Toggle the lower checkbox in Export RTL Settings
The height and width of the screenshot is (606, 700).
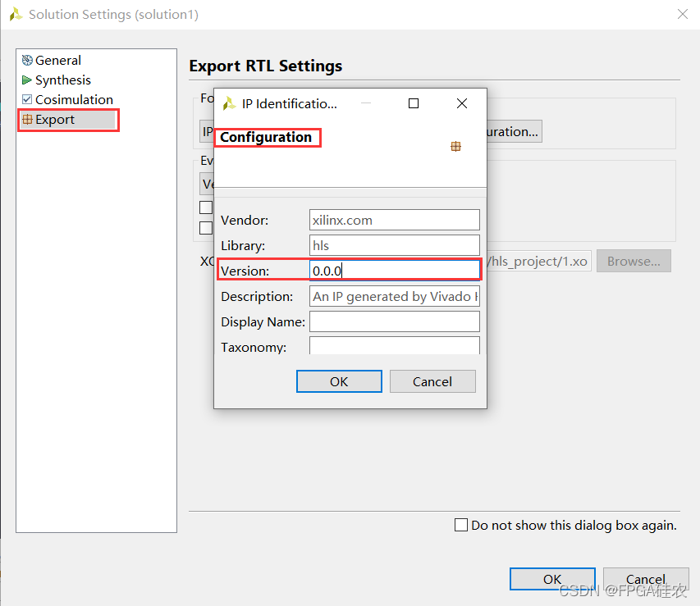coord(206,228)
